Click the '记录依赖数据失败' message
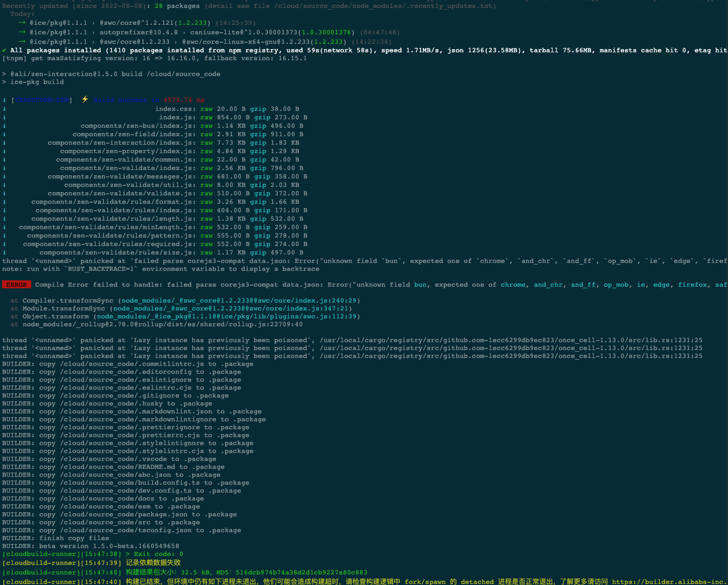 [x=153, y=563]
